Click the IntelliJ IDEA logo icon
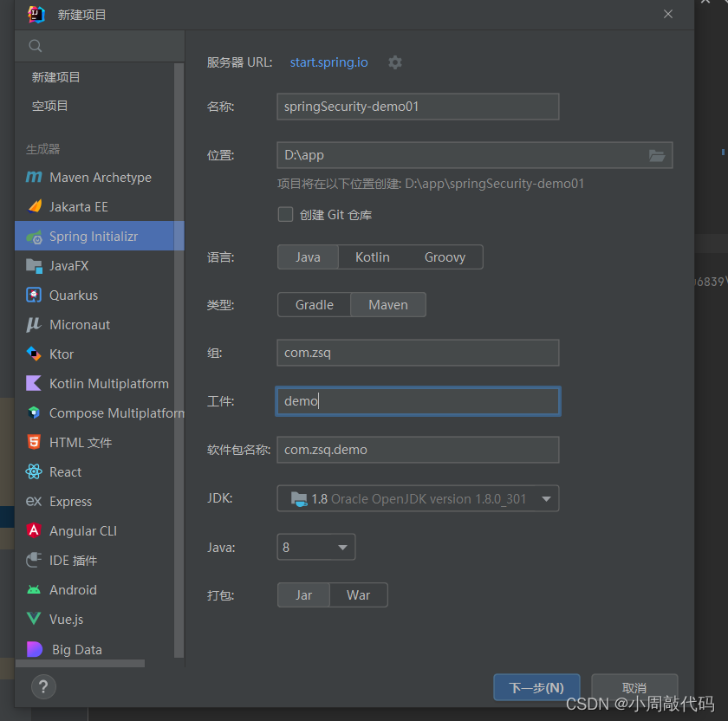 (x=36, y=15)
